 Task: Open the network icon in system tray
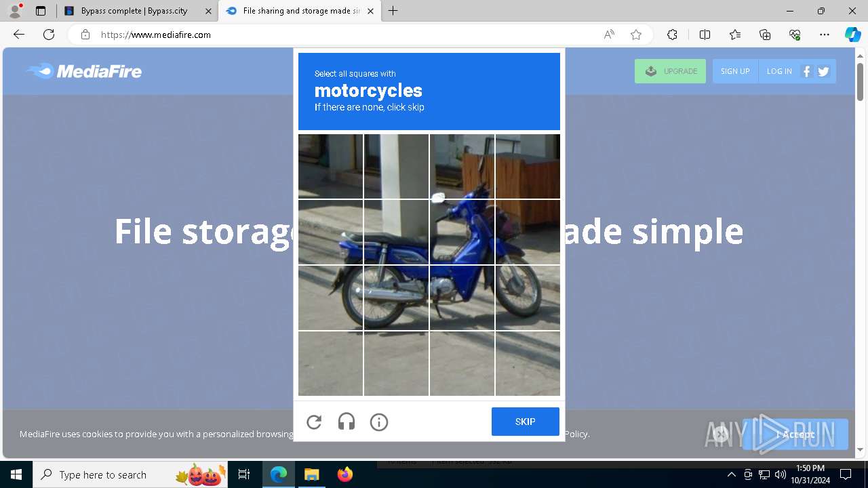click(x=764, y=474)
